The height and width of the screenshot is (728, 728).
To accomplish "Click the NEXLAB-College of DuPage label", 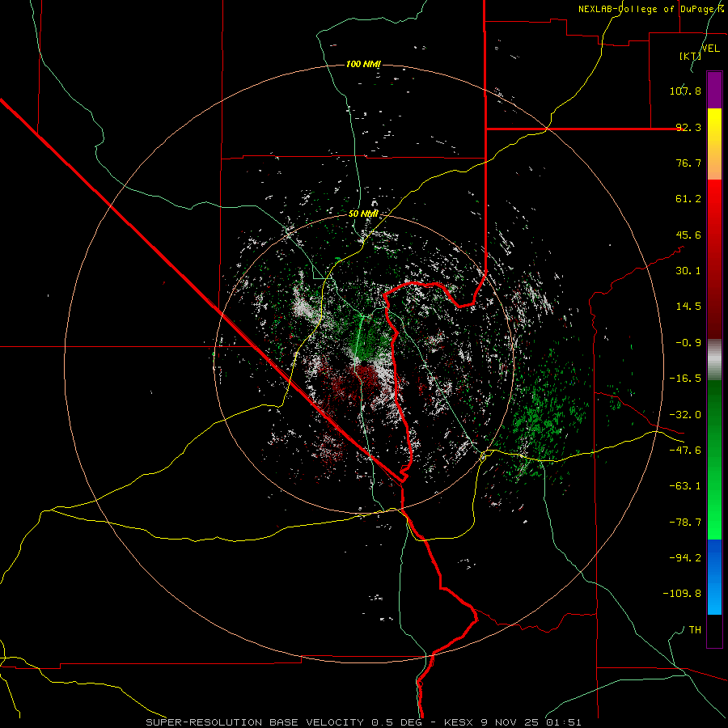I will click(650, 9).
